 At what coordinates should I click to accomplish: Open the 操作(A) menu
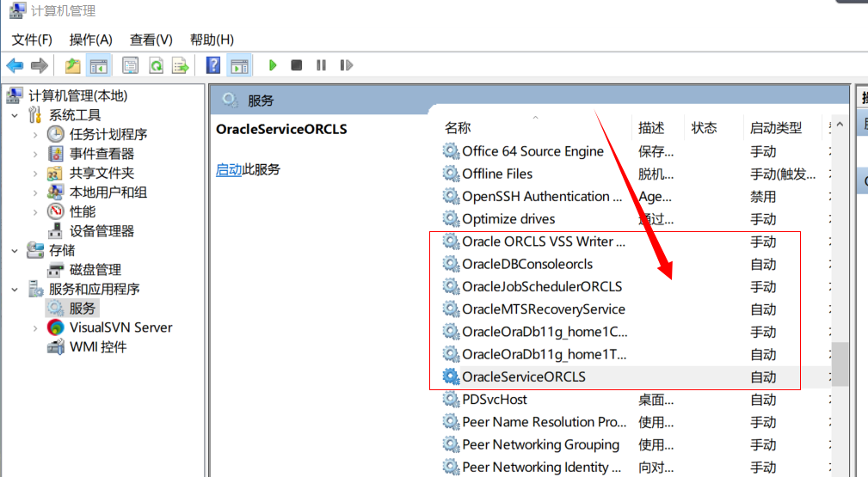click(x=91, y=40)
